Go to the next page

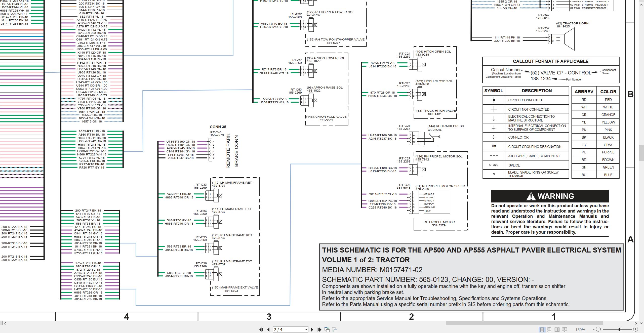point(312,329)
